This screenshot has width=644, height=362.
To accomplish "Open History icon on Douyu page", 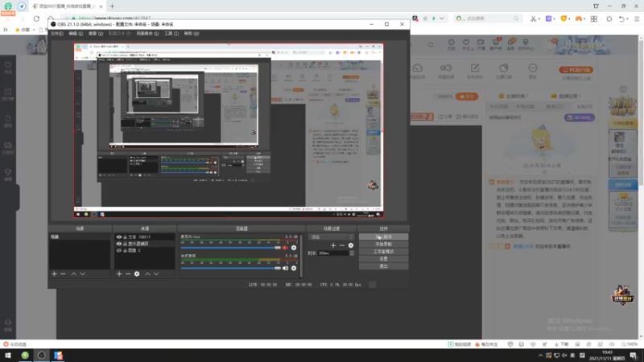I will pyautogui.click(x=452, y=44).
